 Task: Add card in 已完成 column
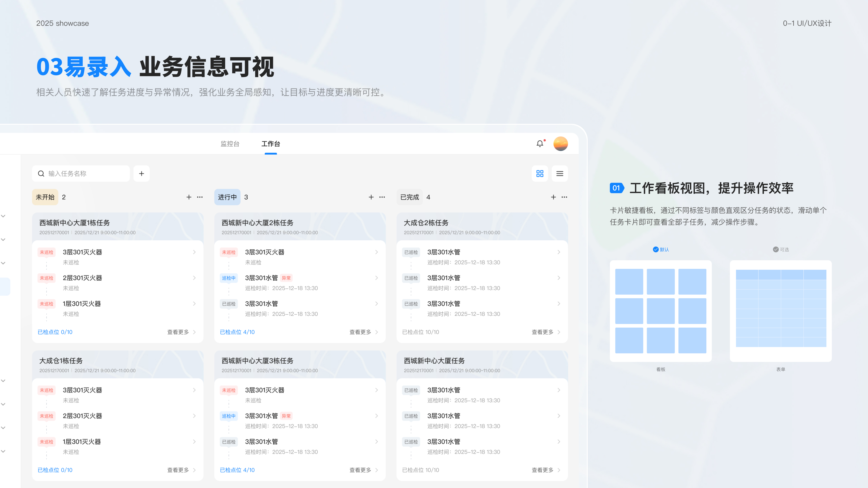pyautogui.click(x=553, y=197)
